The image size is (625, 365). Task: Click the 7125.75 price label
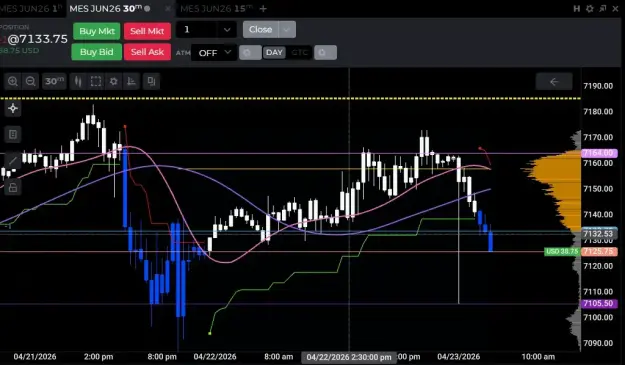[599, 252]
